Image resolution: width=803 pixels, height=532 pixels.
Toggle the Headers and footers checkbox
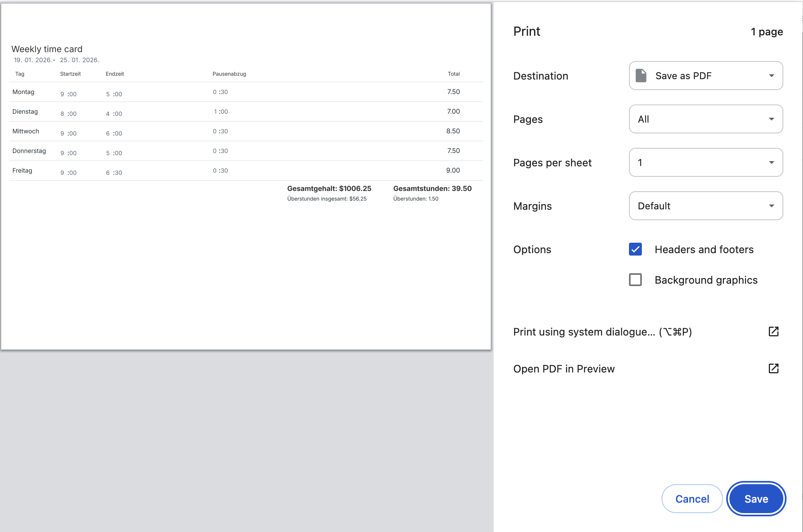[x=635, y=250]
